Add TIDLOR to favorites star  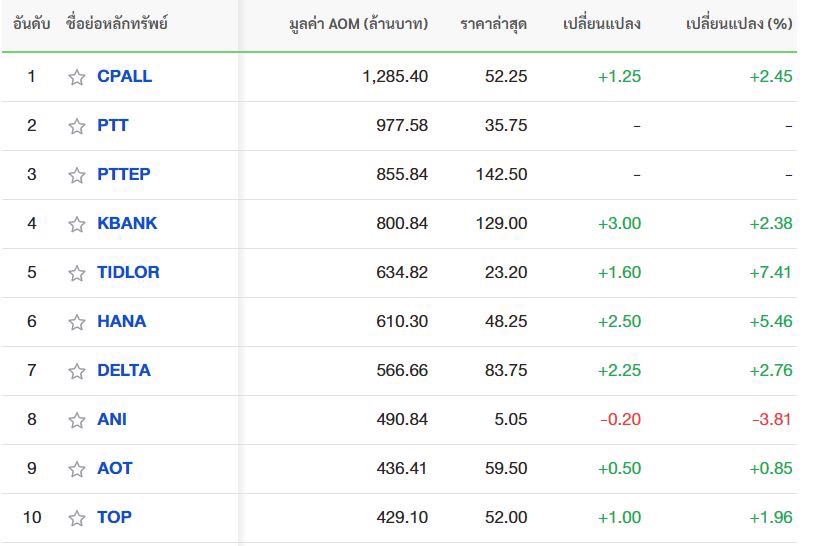pyautogui.click(x=77, y=273)
